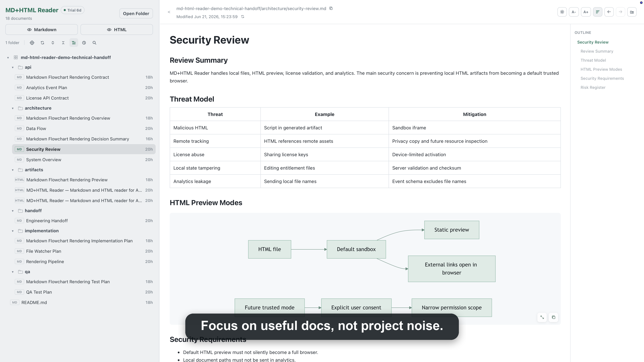644x362 pixels.
Task: Click the folder icon beside artifacts
Action: [20, 170]
